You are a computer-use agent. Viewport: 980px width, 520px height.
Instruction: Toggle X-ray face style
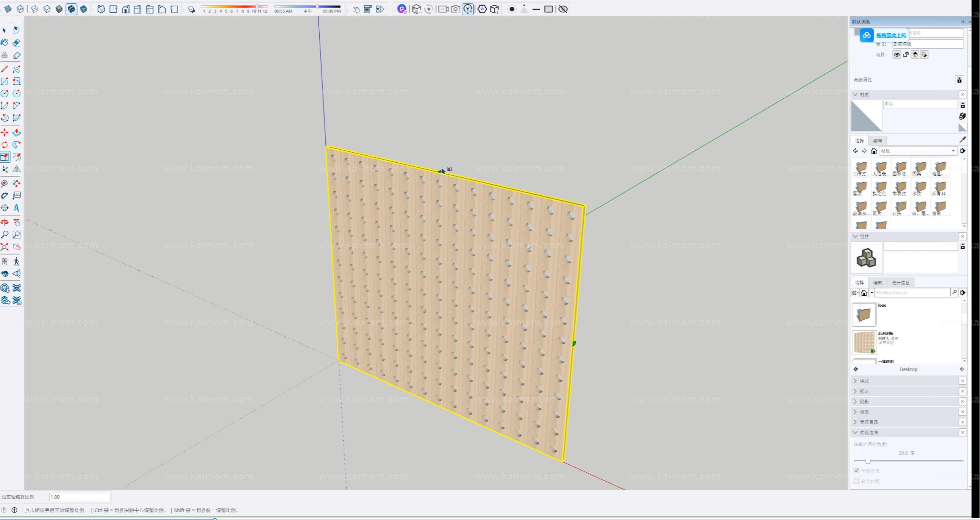pyautogui.click(x=8, y=9)
